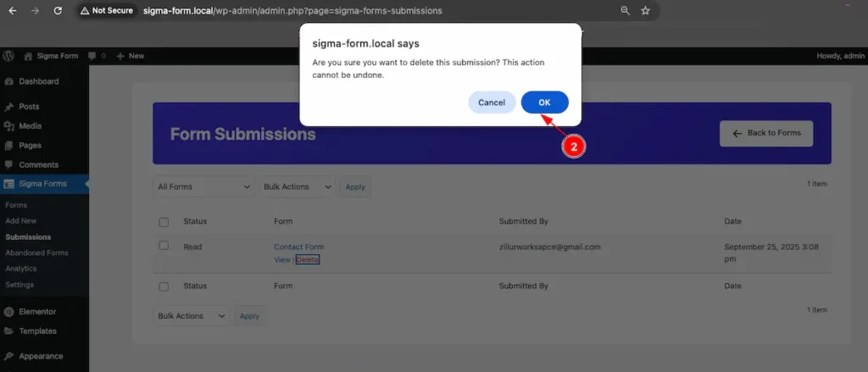The height and width of the screenshot is (372, 868).
Task: Bookmark page with the star icon
Action: click(645, 10)
